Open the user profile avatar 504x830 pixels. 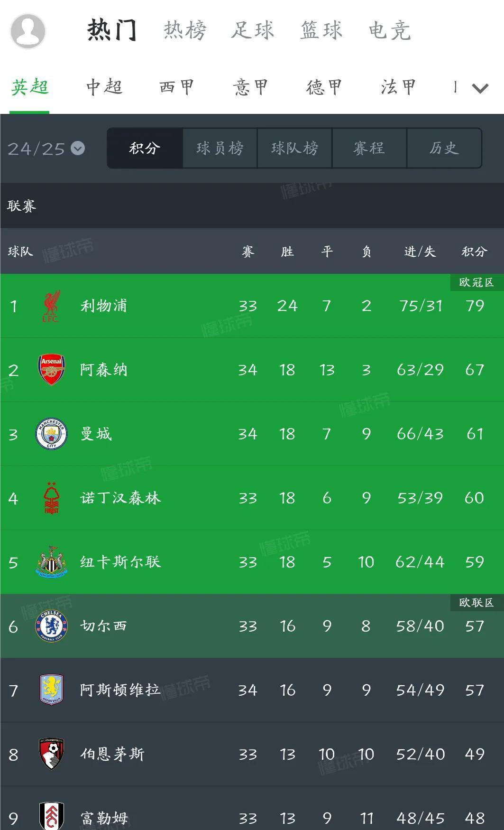point(28,31)
